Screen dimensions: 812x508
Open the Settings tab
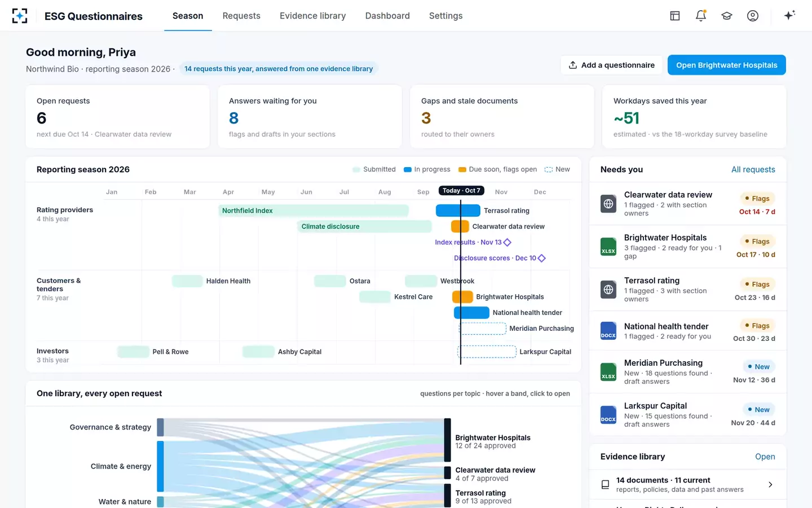(x=446, y=16)
